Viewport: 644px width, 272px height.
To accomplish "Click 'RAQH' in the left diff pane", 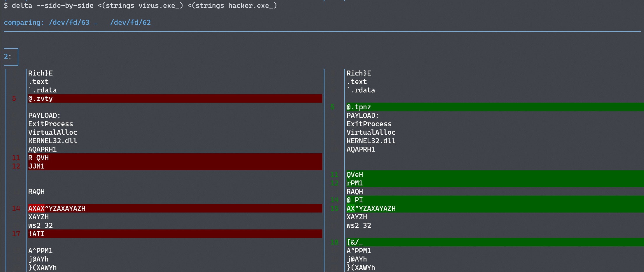I will (x=36, y=192).
